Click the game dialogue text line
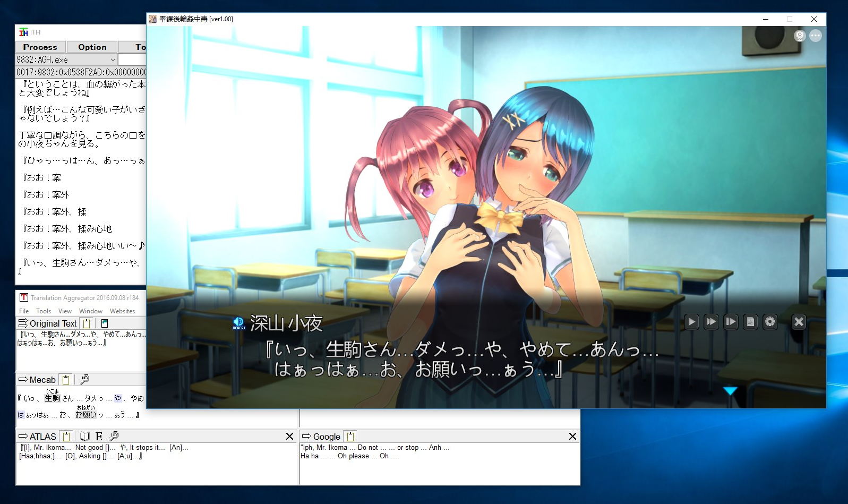The width and height of the screenshot is (848, 504). point(461,359)
